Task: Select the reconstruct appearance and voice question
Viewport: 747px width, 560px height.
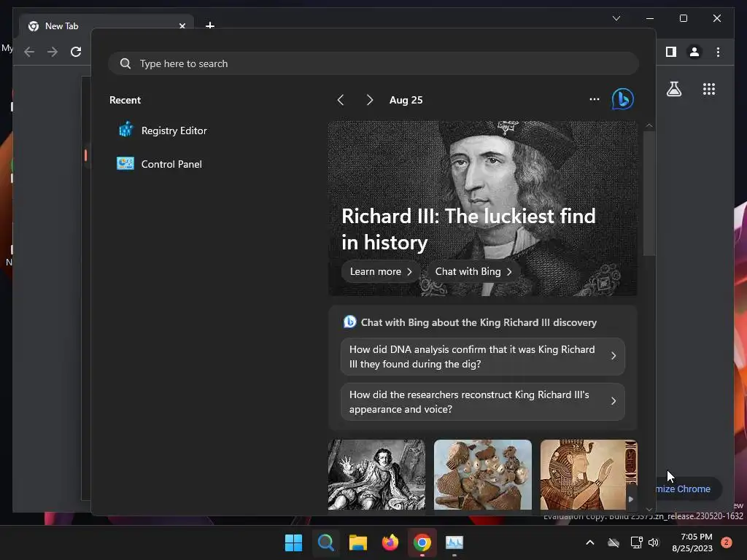Action: (483, 402)
